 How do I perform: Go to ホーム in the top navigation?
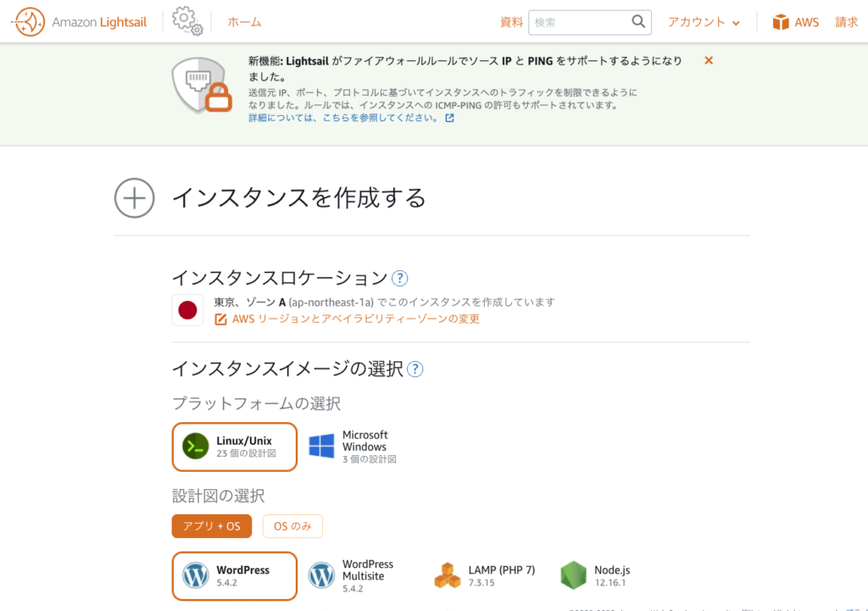(244, 22)
